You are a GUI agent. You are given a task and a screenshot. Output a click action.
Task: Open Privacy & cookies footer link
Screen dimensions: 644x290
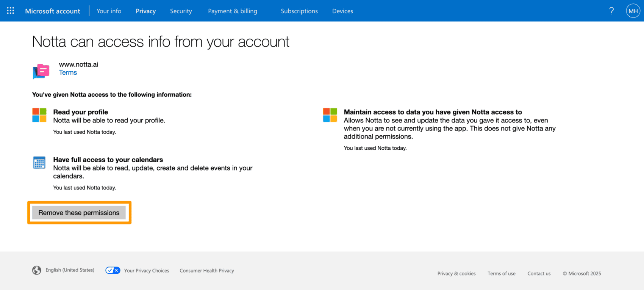456,273
